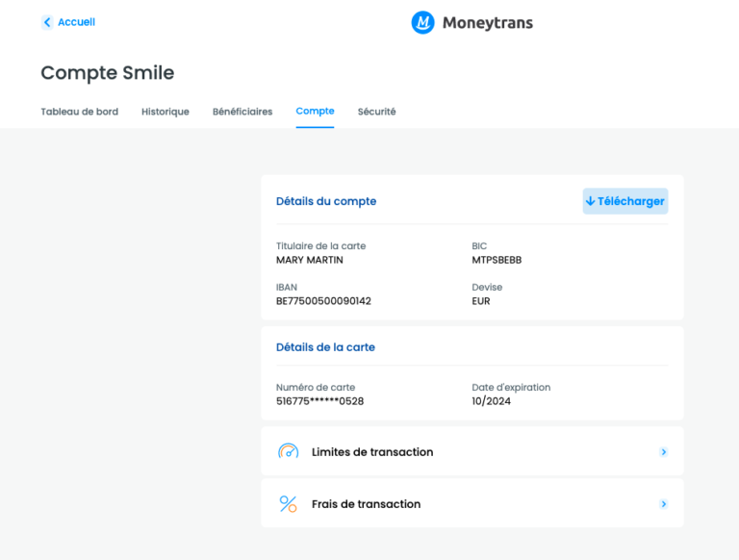This screenshot has height=560, width=739.
Task: Open the Limites de transaction label
Action: point(372,452)
